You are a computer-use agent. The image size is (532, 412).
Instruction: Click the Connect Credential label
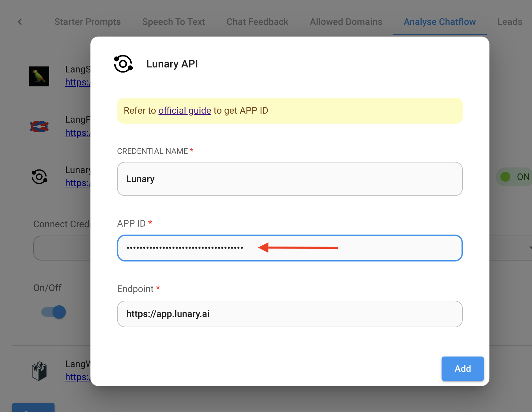click(62, 224)
